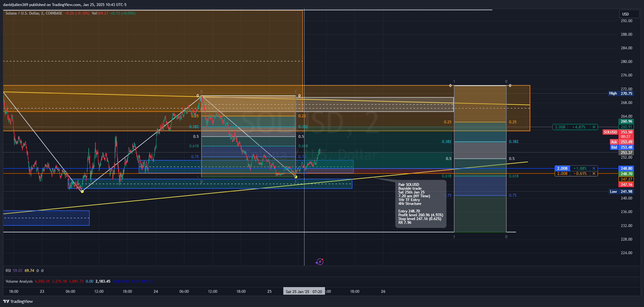This screenshot has width=644, height=307.
Task: Click the +0.13 (+0.05%) change value
Action: 123,13
